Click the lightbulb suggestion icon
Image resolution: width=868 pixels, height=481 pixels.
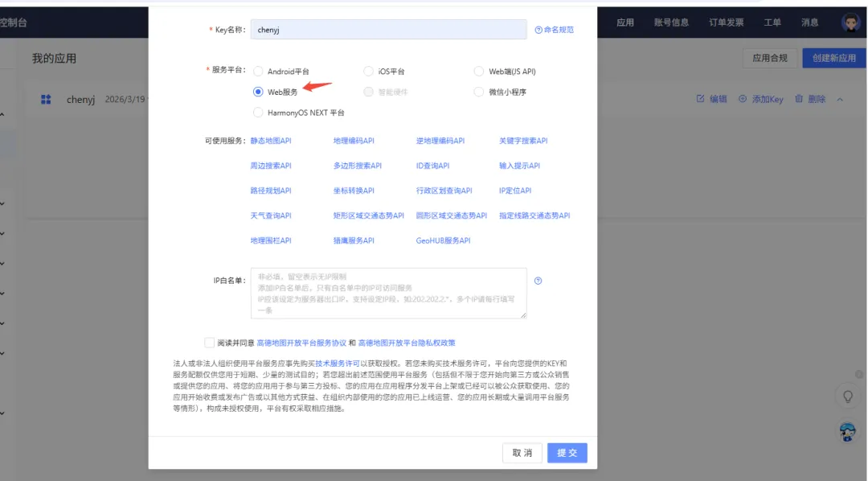pos(848,397)
